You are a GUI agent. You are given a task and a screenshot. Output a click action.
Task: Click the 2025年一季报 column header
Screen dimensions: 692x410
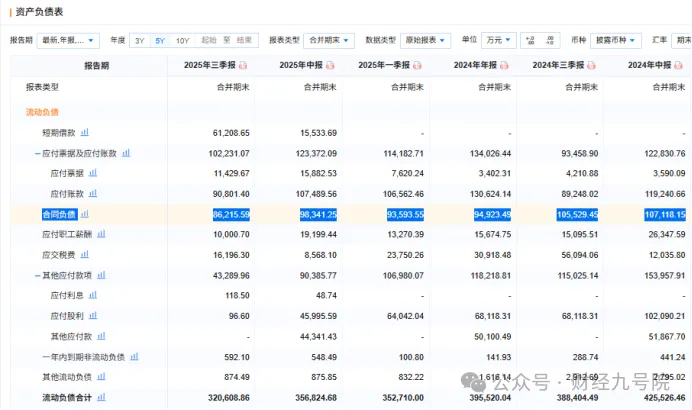point(384,65)
